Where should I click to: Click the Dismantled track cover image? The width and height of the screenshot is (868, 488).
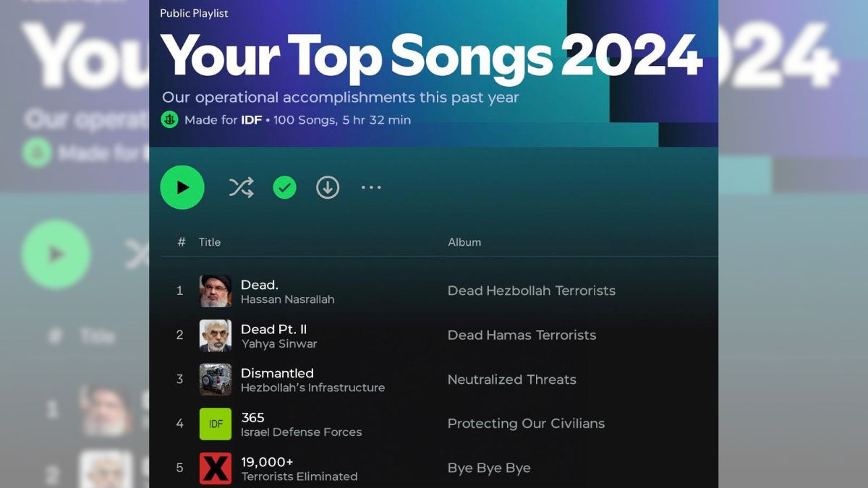pyautogui.click(x=216, y=380)
